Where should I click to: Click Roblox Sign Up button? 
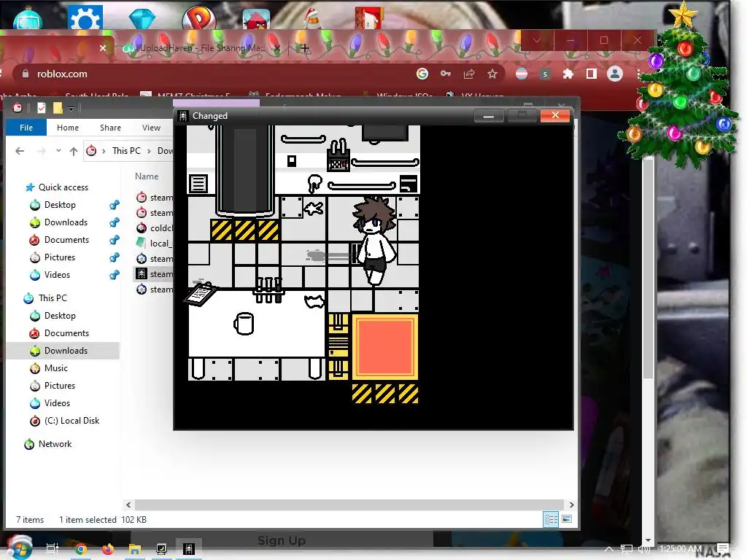[282, 540]
